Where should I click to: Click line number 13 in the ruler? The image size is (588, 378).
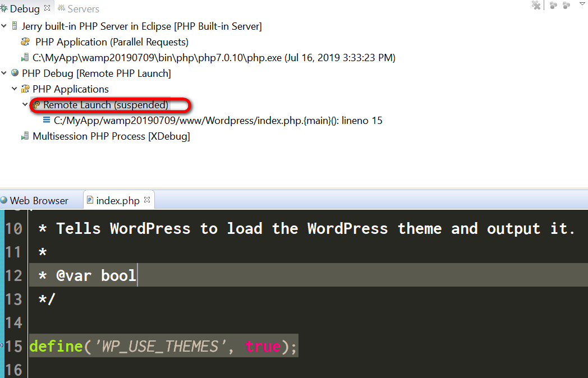point(14,299)
